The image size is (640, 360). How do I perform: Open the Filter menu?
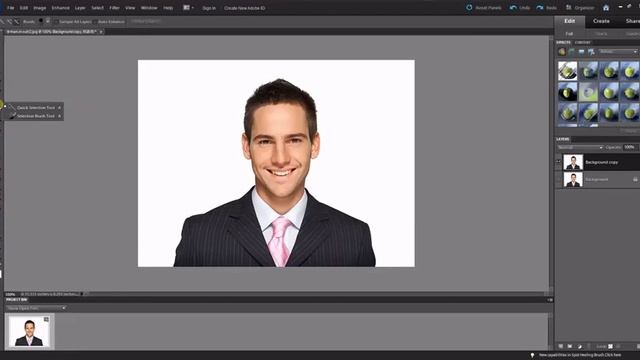point(114,8)
